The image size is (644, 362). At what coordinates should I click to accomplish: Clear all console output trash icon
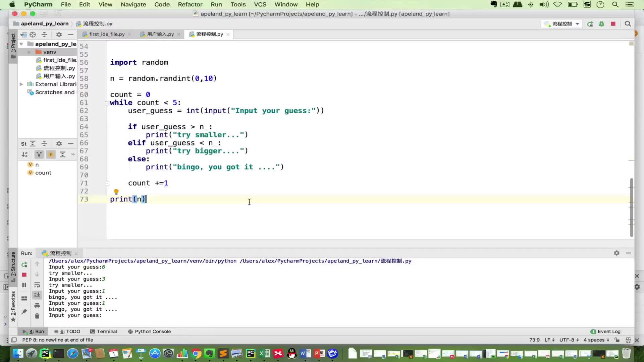37,316
